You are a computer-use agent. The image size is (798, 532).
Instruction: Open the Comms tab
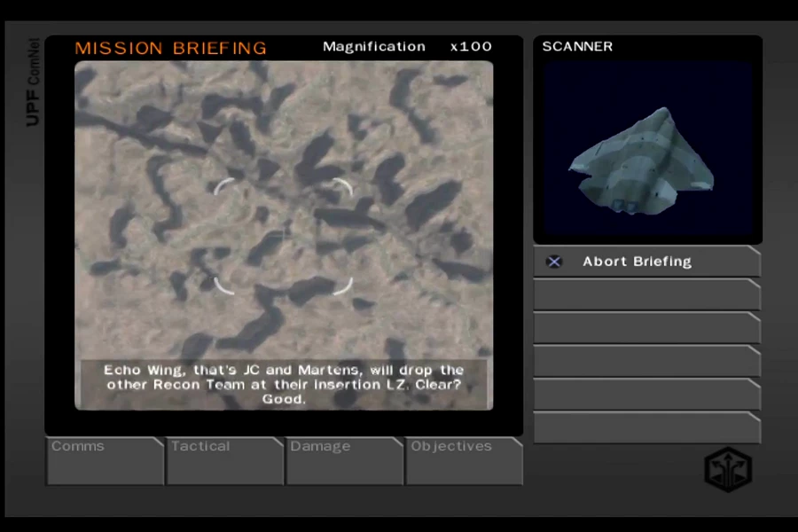[x=105, y=461]
